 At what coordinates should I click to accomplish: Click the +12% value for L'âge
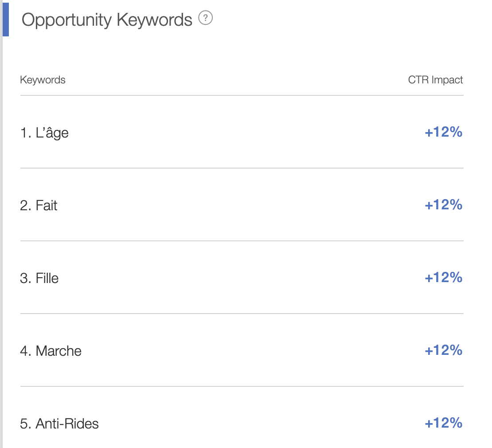pos(443,132)
